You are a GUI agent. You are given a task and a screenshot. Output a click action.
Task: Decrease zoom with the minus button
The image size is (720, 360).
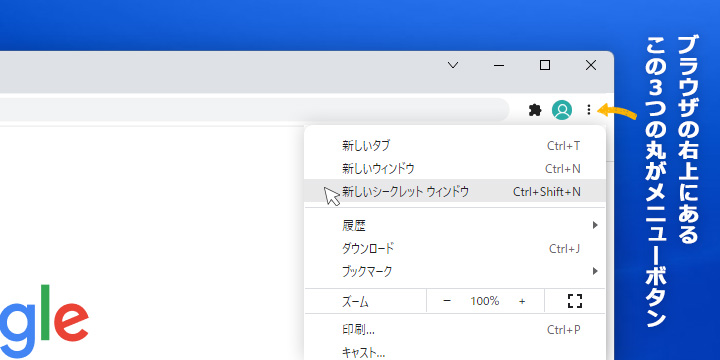[447, 301]
